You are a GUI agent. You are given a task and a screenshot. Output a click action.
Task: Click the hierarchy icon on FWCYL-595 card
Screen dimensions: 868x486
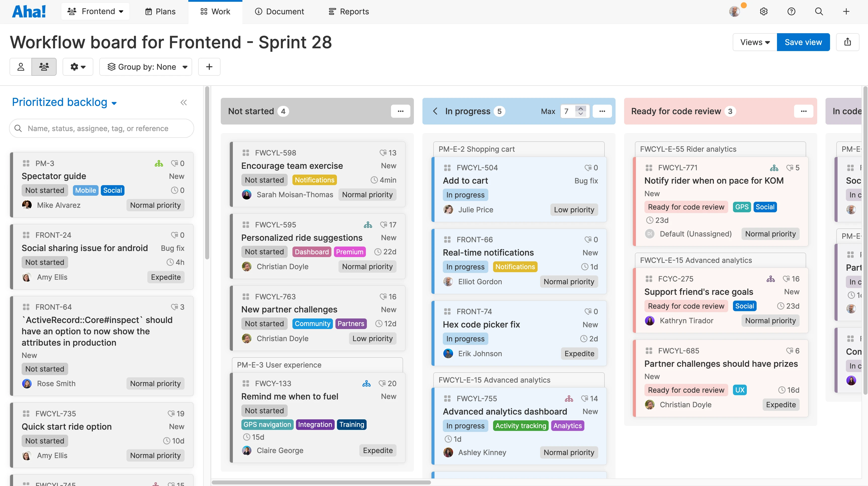point(368,224)
